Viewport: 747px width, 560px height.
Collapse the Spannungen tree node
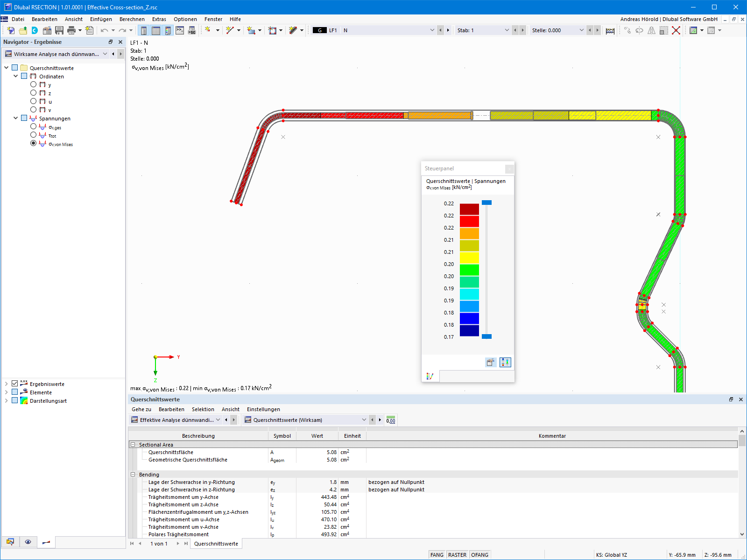point(16,118)
